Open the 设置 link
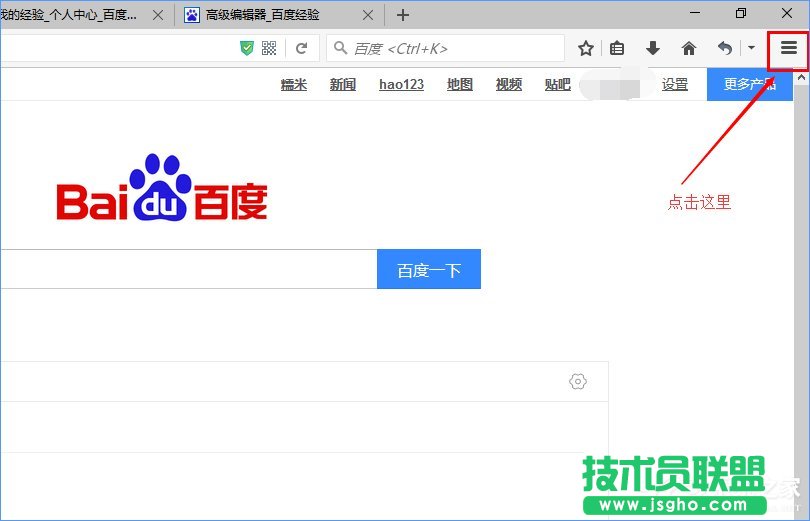Screen dimensions: 810x521 click(675, 84)
